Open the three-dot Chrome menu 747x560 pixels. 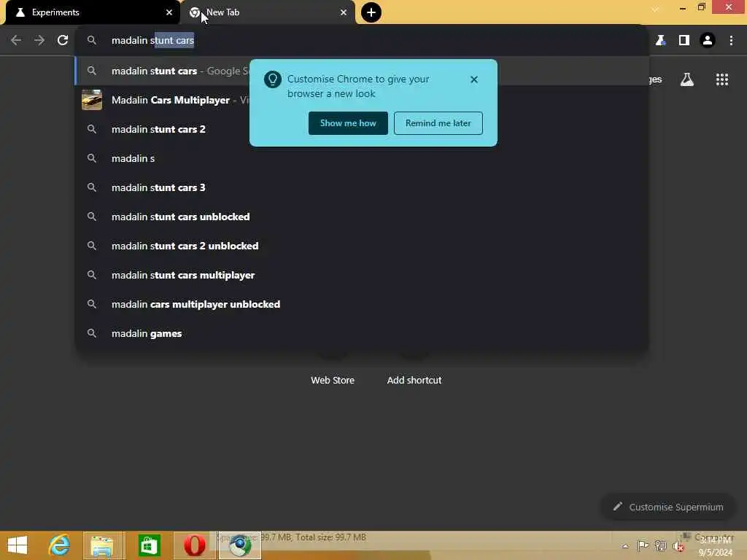click(731, 41)
